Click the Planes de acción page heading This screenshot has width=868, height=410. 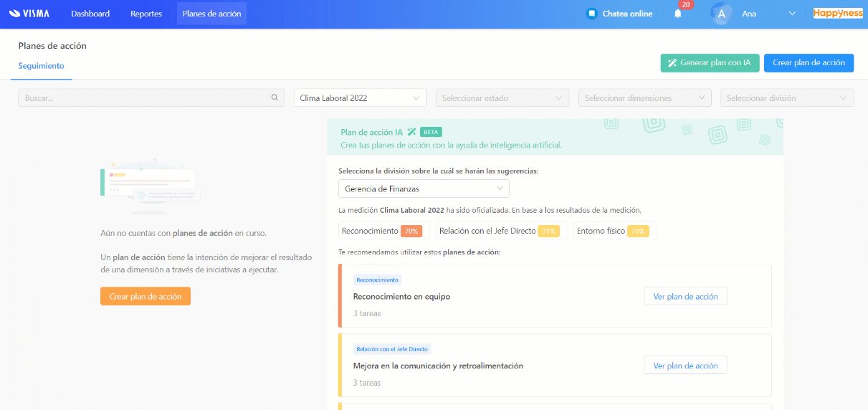click(x=52, y=46)
